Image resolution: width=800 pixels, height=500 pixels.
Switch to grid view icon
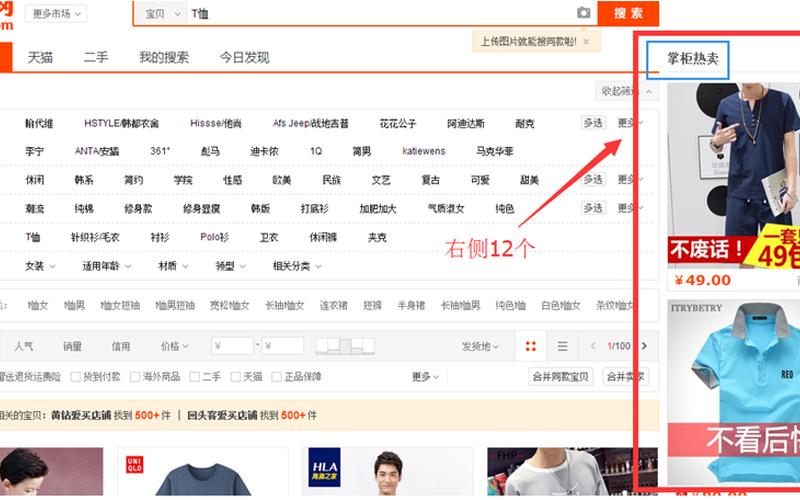coord(531,346)
